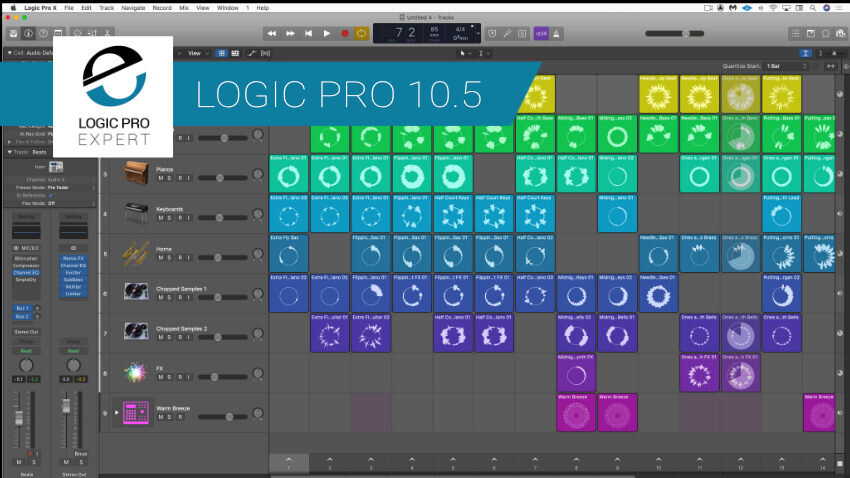Open pointer tool selection menu

coord(465,53)
